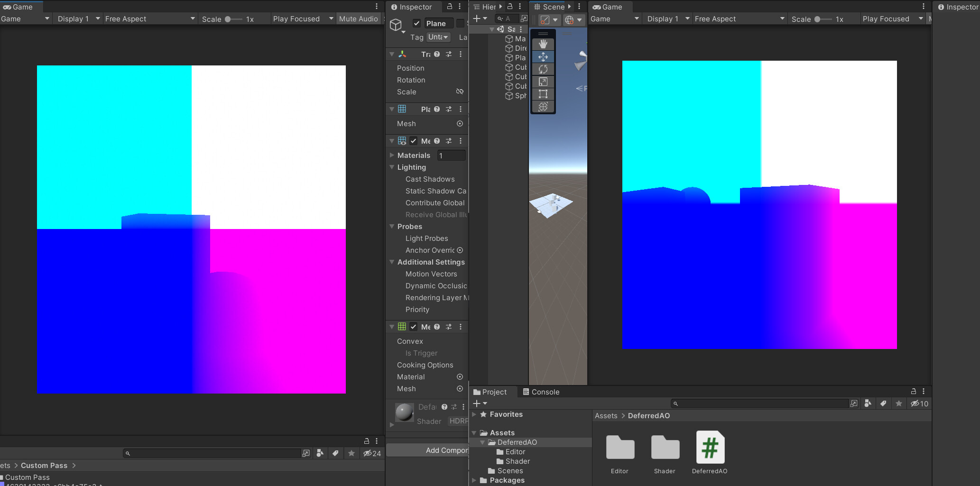Collapse the Lighting section of Mesh Renderer
Viewport: 980px width, 486px height.
pos(392,167)
